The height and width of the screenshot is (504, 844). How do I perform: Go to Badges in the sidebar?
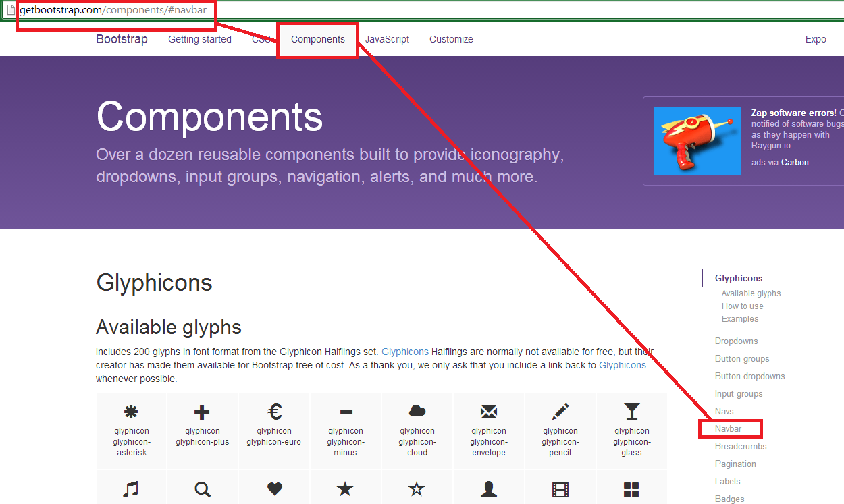coord(730,499)
